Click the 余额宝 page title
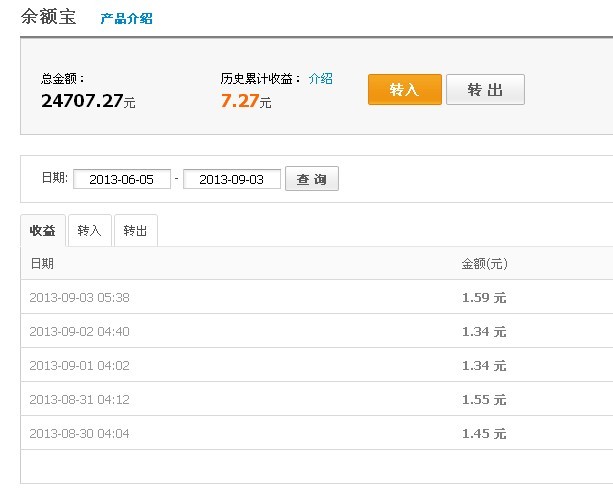613x490 pixels. click(48, 17)
